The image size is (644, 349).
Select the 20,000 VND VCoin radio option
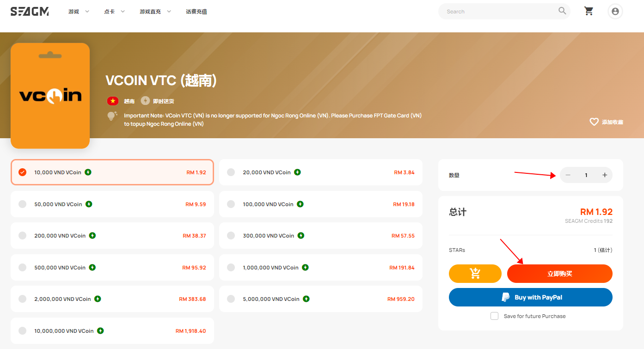point(231,172)
